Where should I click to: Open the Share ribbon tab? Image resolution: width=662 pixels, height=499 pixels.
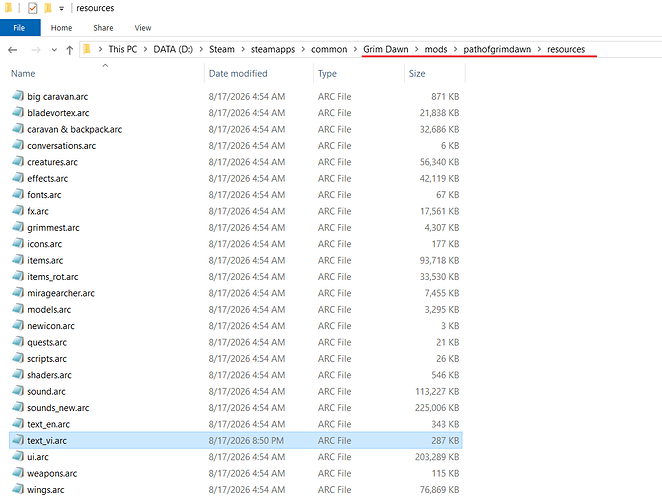pos(103,28)
